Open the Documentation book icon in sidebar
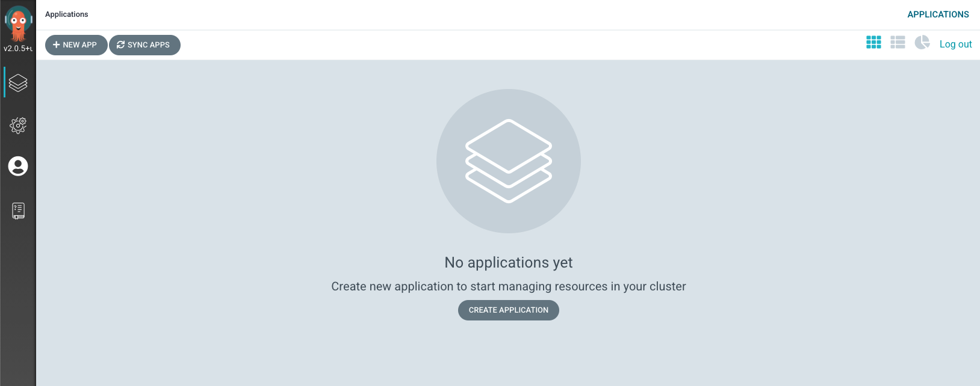 18,210
